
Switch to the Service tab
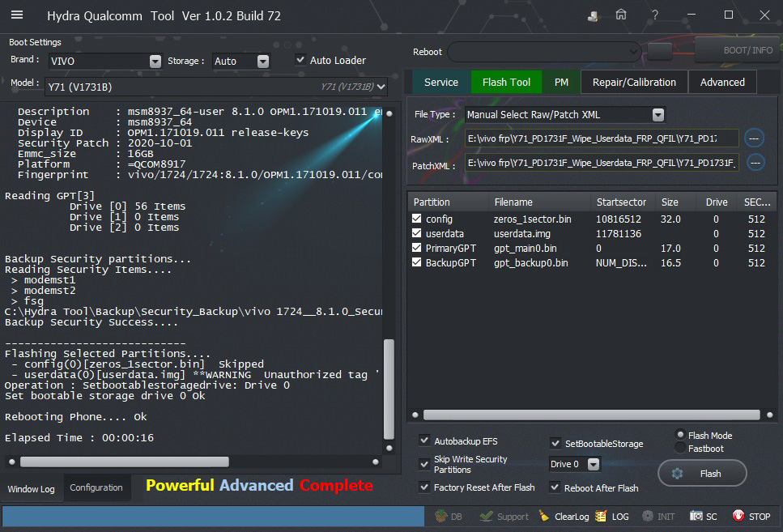coord(441,82)
